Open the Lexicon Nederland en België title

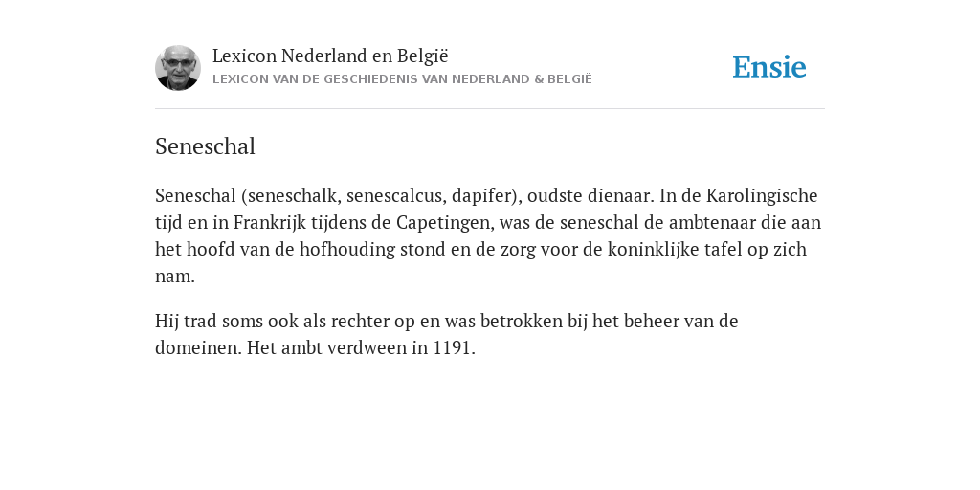(x=330, y=56)
